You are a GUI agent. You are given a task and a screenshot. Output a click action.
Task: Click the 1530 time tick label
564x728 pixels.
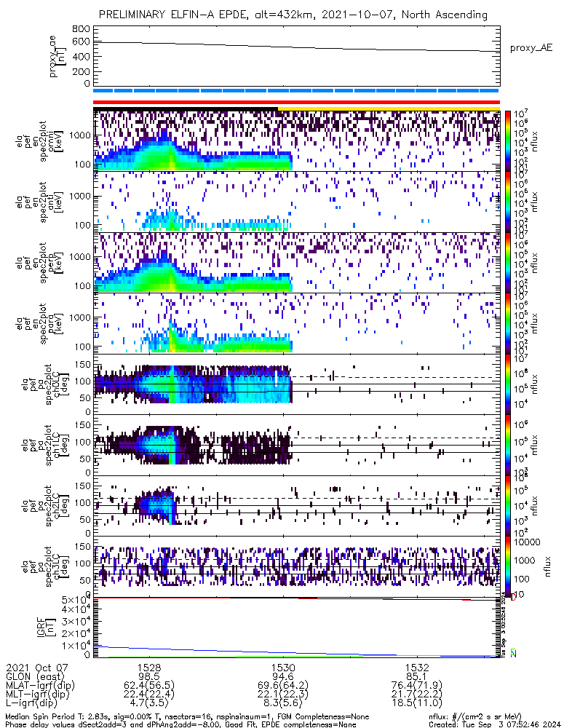tap(283, 667)
